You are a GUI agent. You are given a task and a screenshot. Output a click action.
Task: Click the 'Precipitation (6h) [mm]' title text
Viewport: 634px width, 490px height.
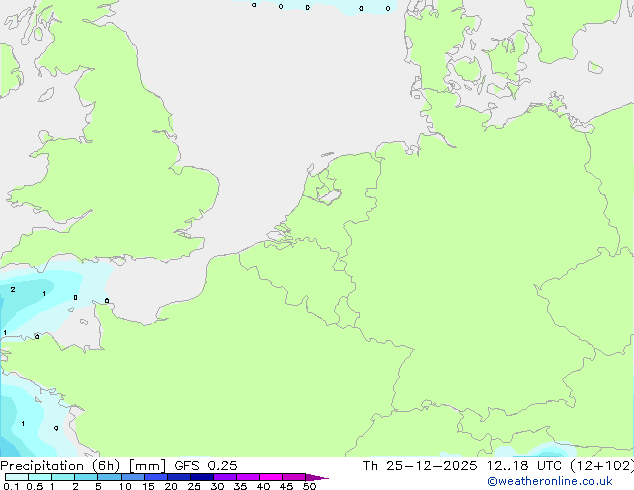[83, 466]
